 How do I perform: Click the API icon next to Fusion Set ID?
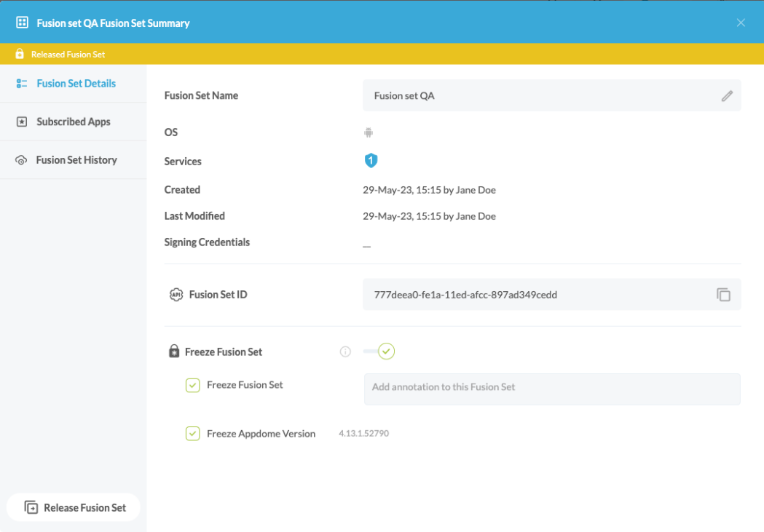[x=176, y=295]
